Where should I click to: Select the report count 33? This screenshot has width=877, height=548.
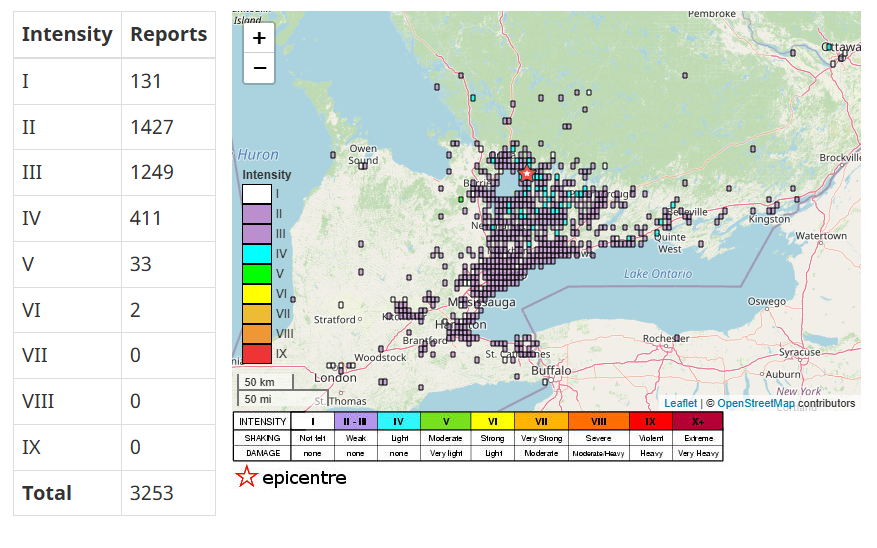pos(141,264)
